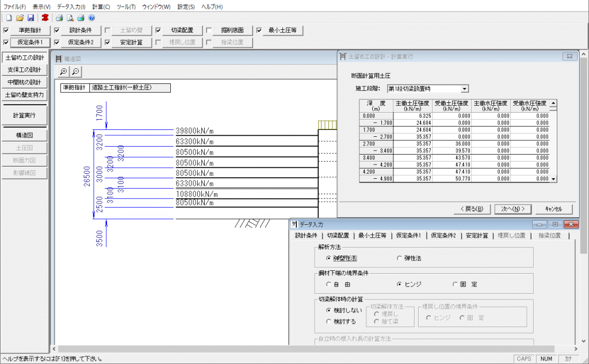This screenshot has width=589, height=364.
Task: Select the 弾性法 radio button
Action: tap(400, 259)
